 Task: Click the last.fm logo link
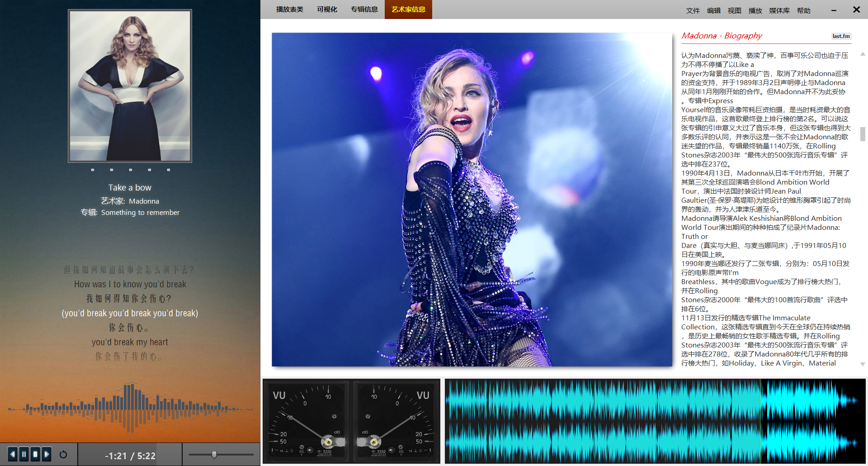841,36
